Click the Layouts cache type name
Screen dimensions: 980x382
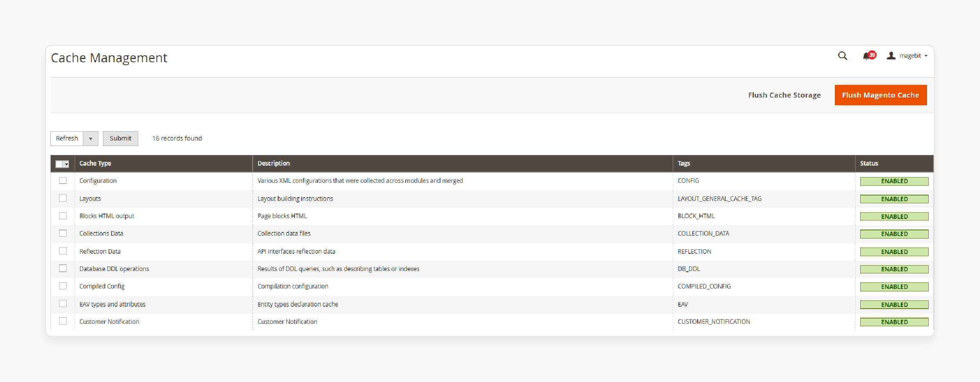click(x=90, y=198)
